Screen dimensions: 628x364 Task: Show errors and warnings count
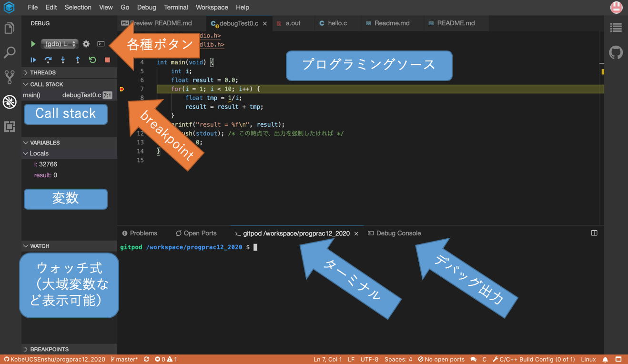coord(166,359)
